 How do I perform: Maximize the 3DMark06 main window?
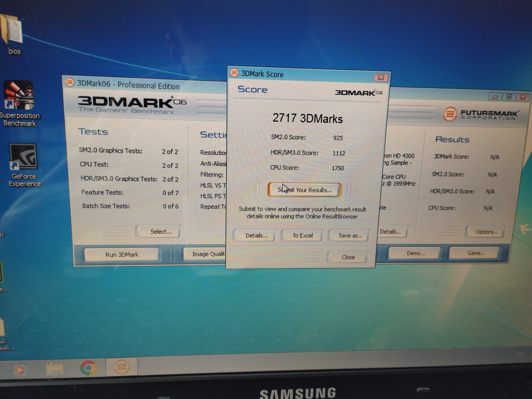pyautogui.click(x=509, y=97)
